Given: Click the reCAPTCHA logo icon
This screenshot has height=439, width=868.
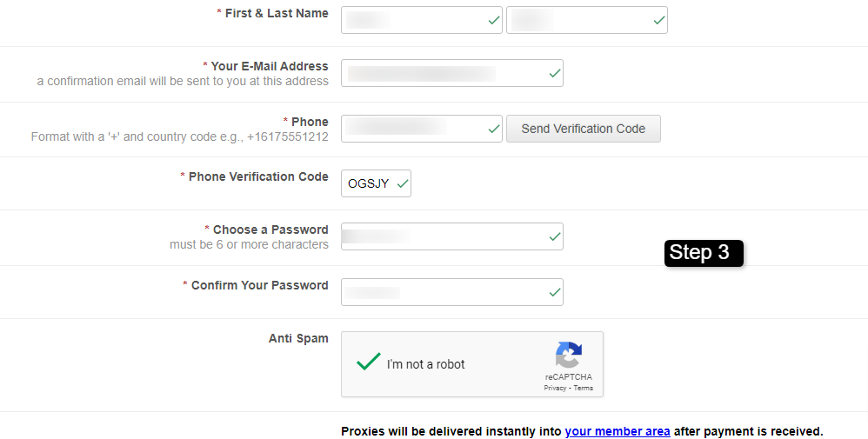Looking at the screenshot, I should [x=568, y=355].
